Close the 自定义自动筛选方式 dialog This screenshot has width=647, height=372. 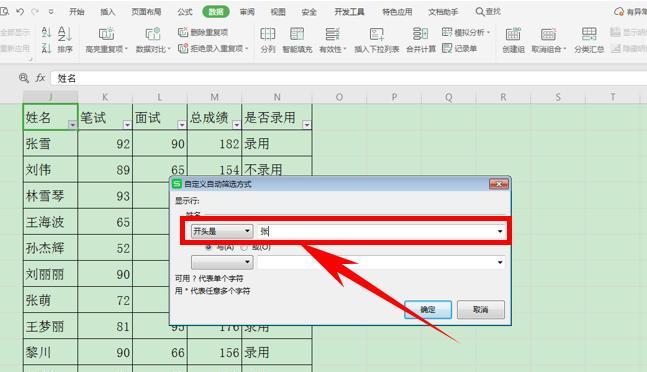498,184
